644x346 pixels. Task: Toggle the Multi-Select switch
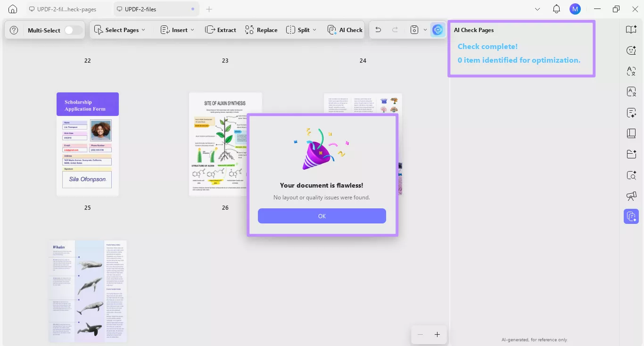73,30
